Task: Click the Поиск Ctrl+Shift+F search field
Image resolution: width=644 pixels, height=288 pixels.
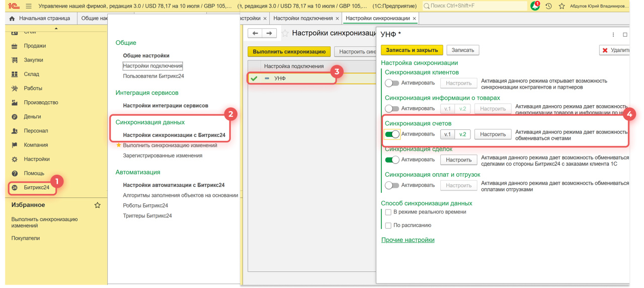Action: tap(474, 6)
